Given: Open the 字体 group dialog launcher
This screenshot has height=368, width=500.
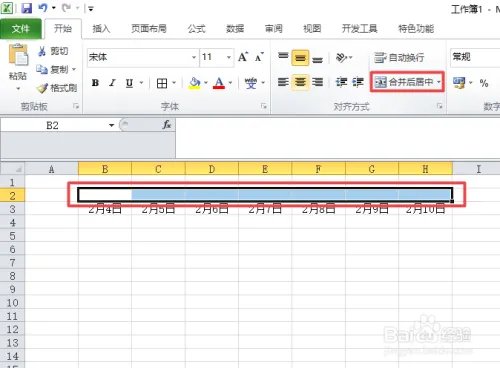Looking at the screenshot, I should coord(264,106).
